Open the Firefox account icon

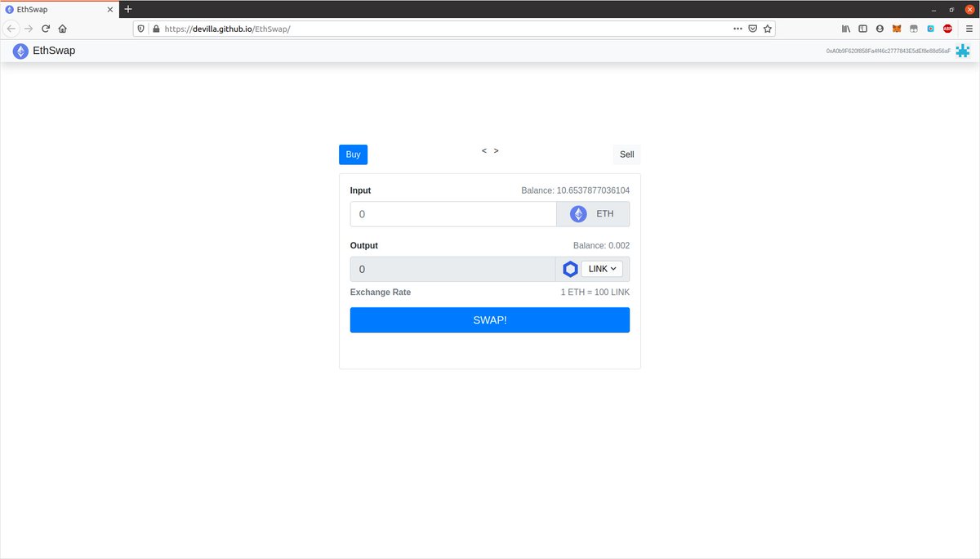tap(880, 28)
